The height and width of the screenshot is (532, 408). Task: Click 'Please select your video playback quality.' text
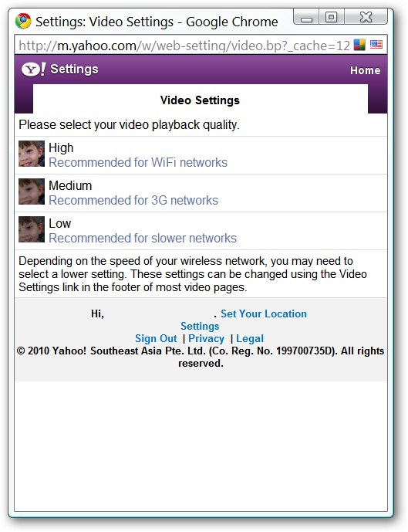[x=129, y=125]
